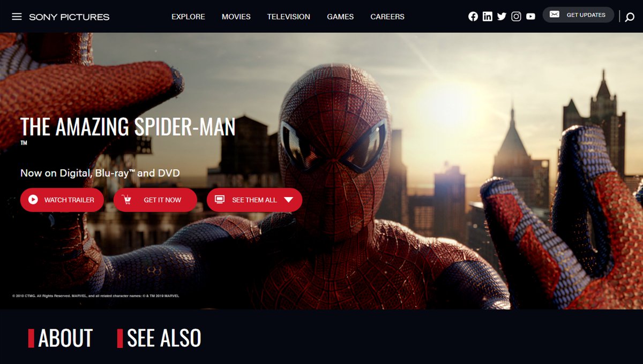Open the Movies menu
Viewport: 643px width, 364px height.
pos(236,17)
